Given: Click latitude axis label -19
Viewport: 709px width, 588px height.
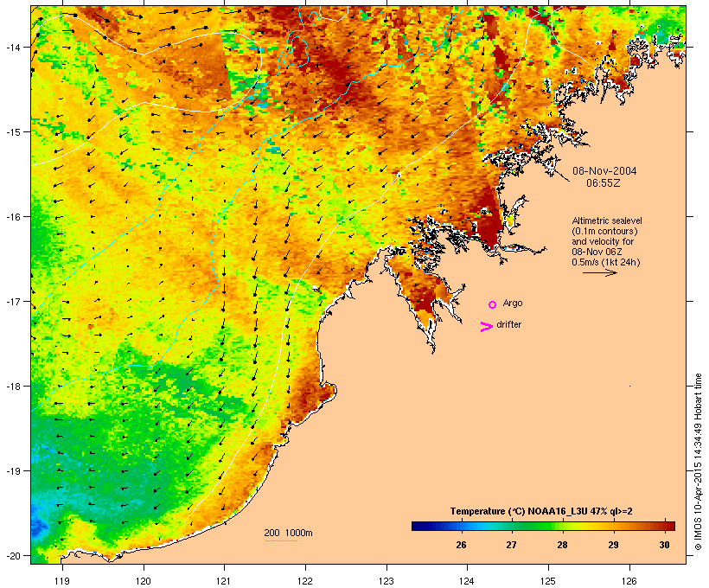Looking at the screenshot, I should pos(12,471).
